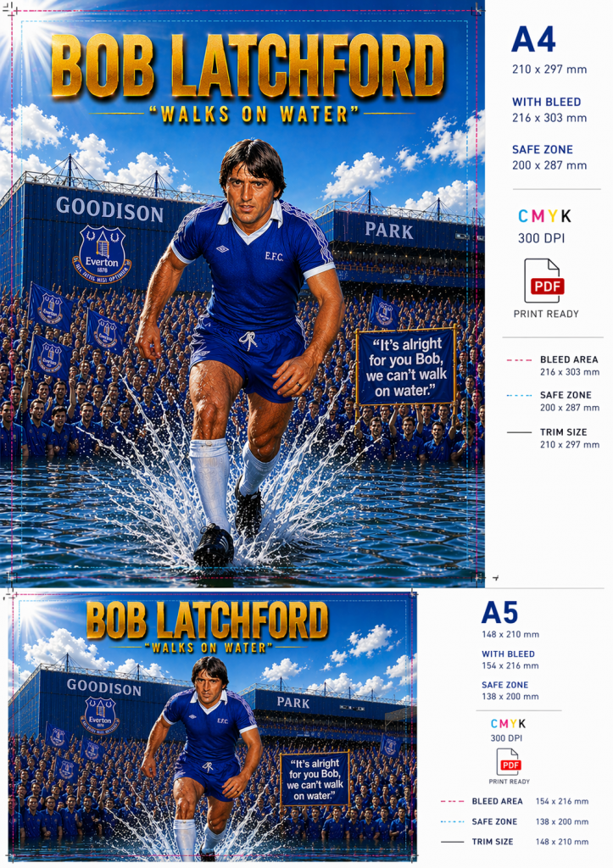Click the A4 'WITH BLEED' label
Image resolution: width=613 pixels, height=868 pixels.
(546, 102)
